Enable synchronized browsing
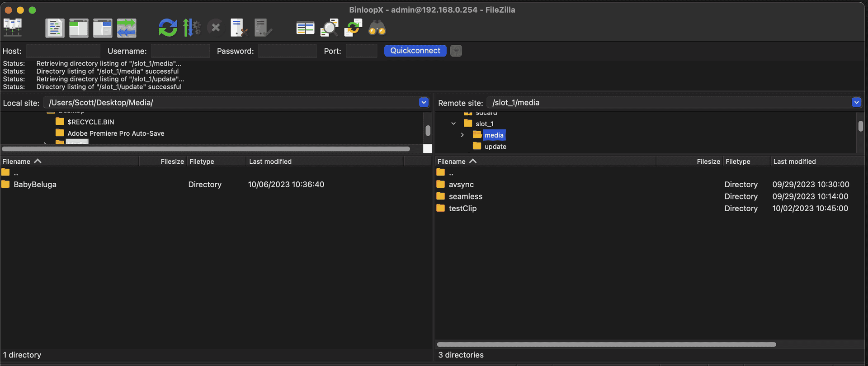 [353, 28]
